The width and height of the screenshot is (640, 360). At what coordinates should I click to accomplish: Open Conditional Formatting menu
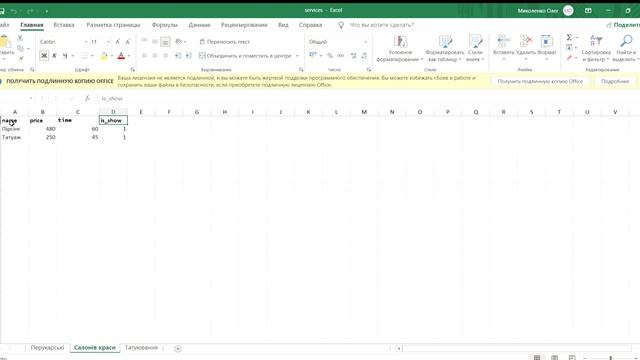tap(400, 49)
